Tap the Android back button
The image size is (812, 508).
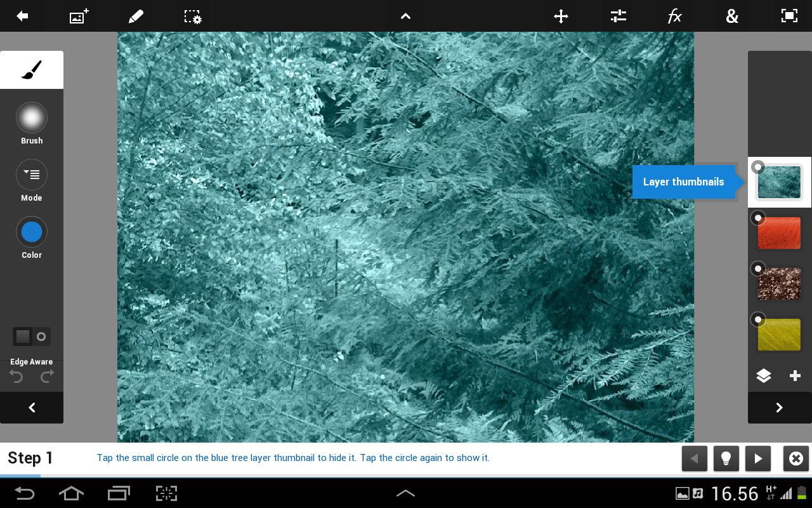[24, 493]
